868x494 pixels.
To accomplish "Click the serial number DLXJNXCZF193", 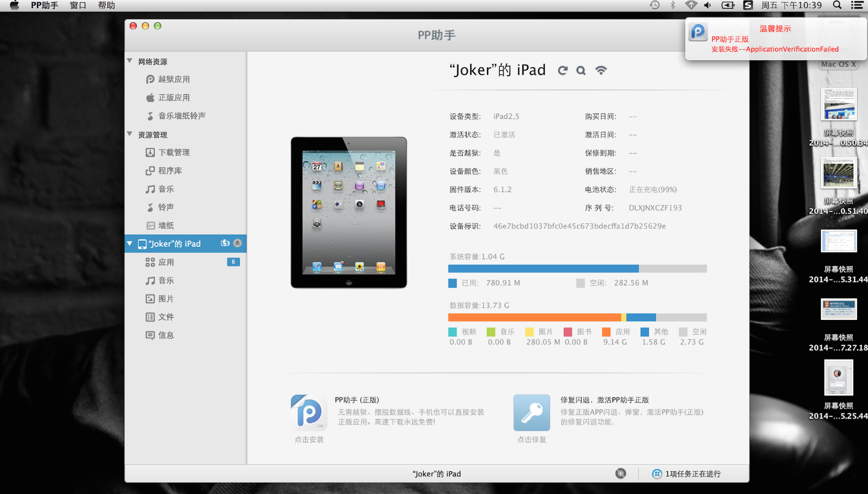I will pyautogui.click(x=655, y=208).
